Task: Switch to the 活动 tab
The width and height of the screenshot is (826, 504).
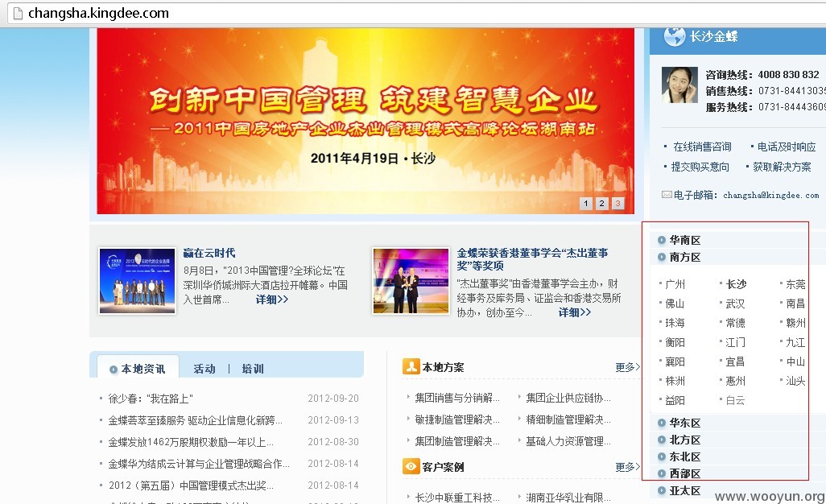Action: click(204, 369)
